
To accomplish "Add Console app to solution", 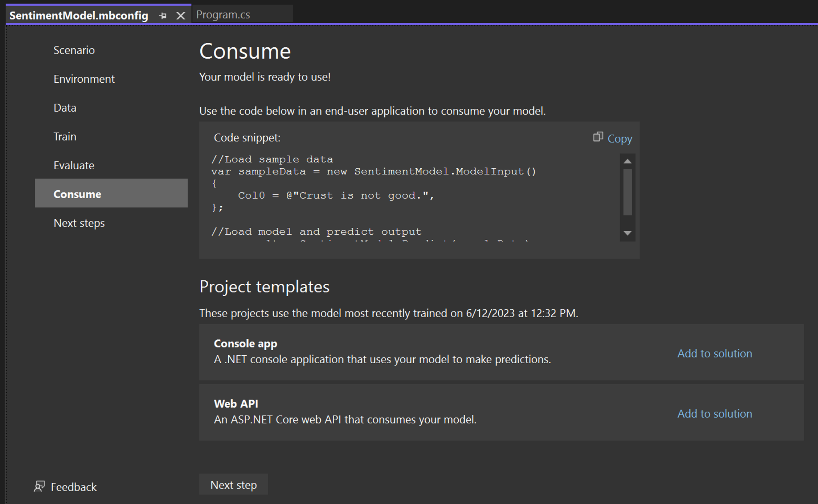I will (714, 353).
